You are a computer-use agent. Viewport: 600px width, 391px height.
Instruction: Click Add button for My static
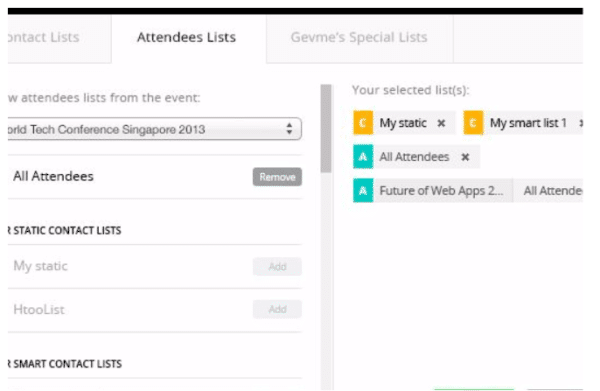(277, 266)
